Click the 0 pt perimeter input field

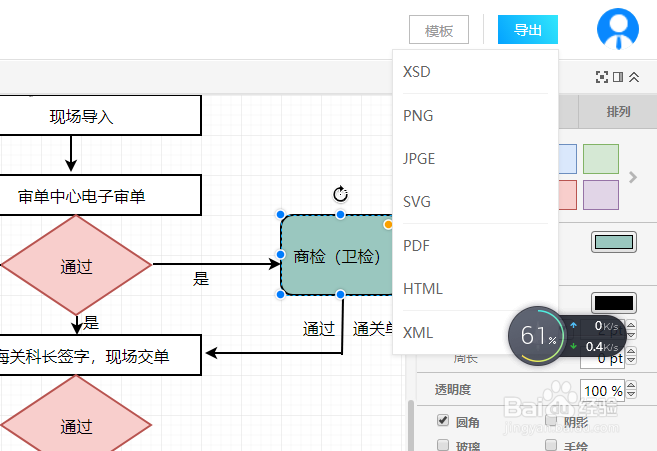(603, 359)
